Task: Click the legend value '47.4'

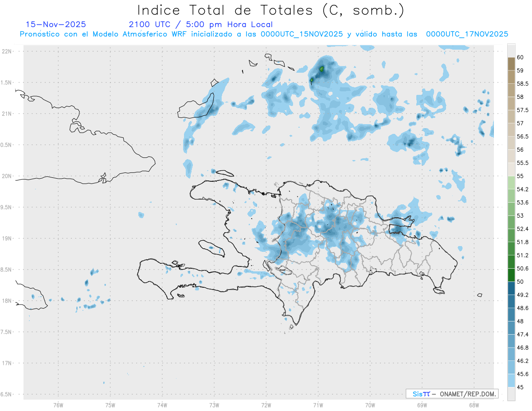Action: [523, 334]
